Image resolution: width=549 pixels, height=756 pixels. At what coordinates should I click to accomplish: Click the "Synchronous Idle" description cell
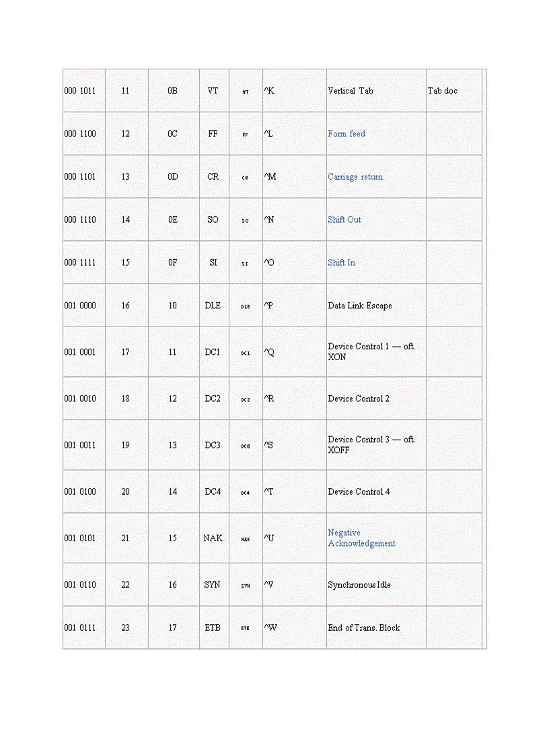(x=359, y=585)
